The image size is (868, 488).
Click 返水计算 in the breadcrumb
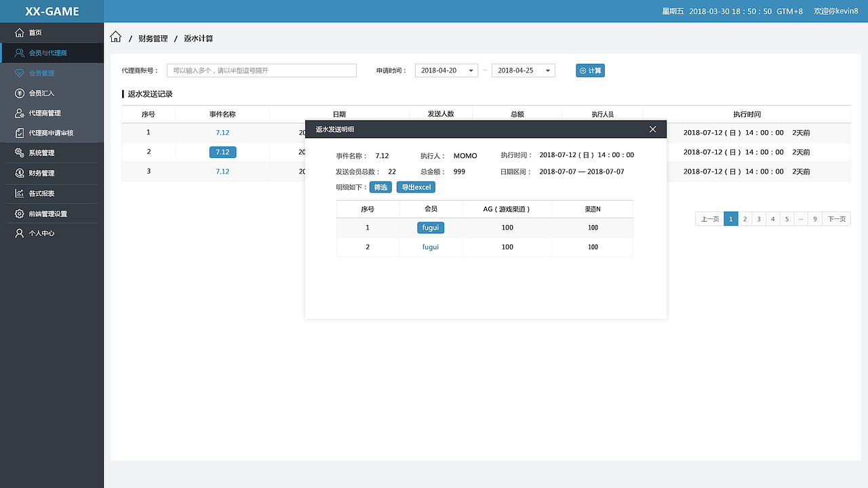click(x=199, y=39)
